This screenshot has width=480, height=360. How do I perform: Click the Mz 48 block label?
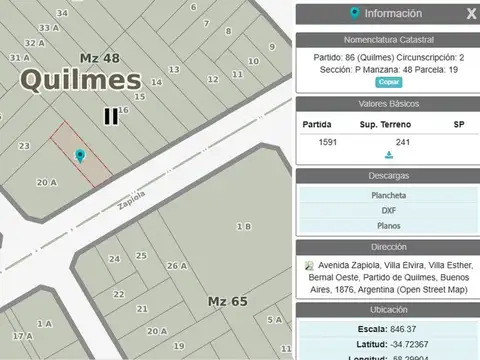(100, 58)
